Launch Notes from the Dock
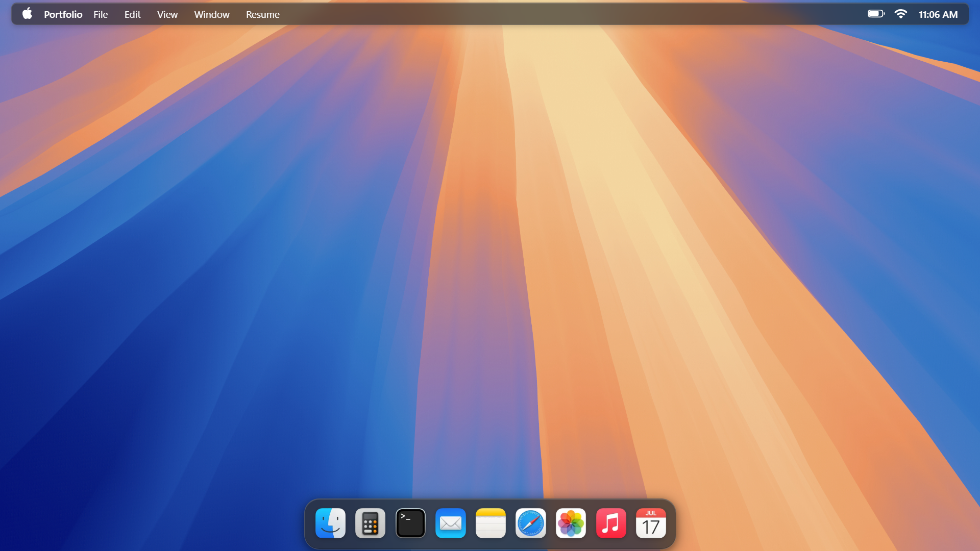 tap(490, 523)
